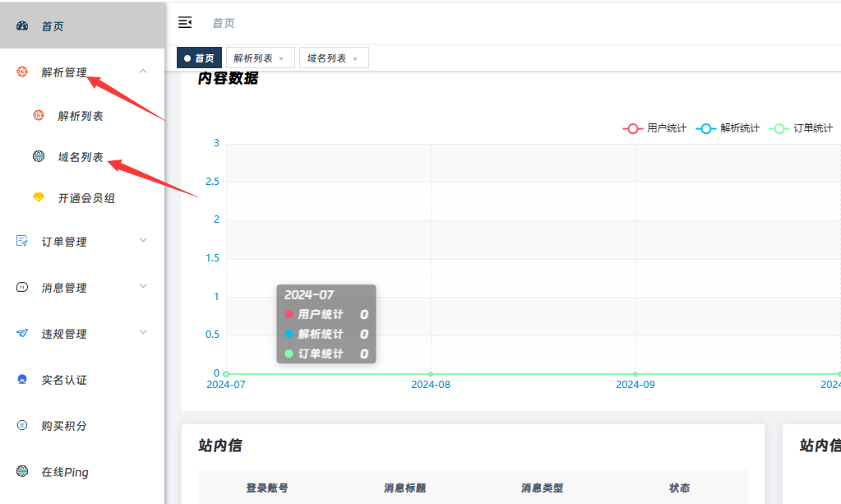The width and height of the screenshot is (841, 504).
Task: Expand the 订单管理 menu chevron
Action: tap(143, 240)
